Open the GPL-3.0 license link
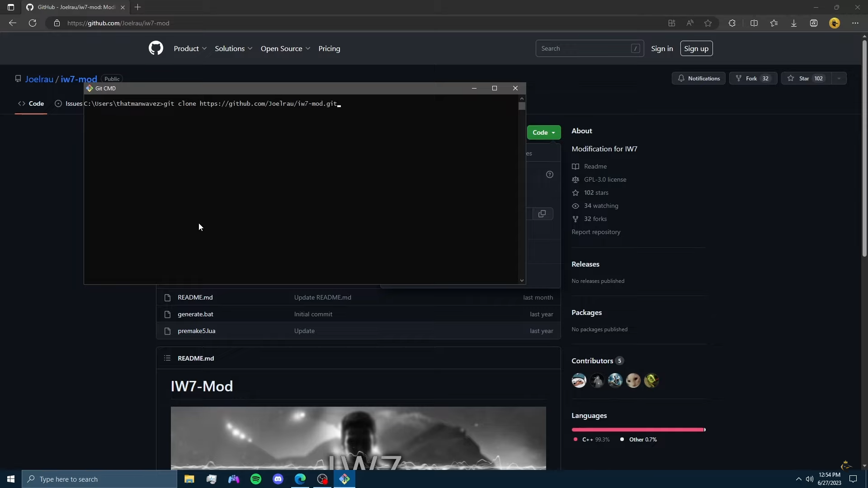This screenshot has height=488, width=868. point(605,179)
